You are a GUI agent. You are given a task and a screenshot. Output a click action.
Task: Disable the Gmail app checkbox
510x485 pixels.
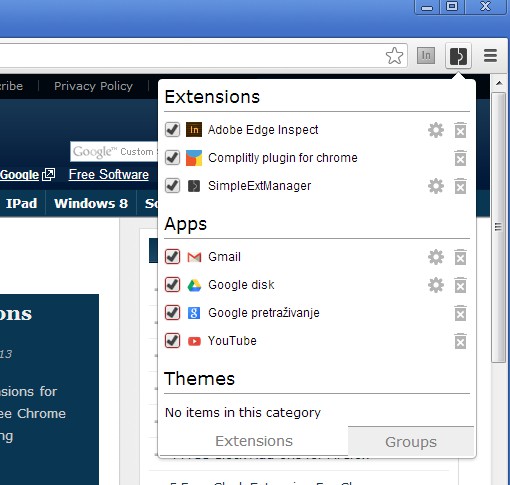pos(172,256)
